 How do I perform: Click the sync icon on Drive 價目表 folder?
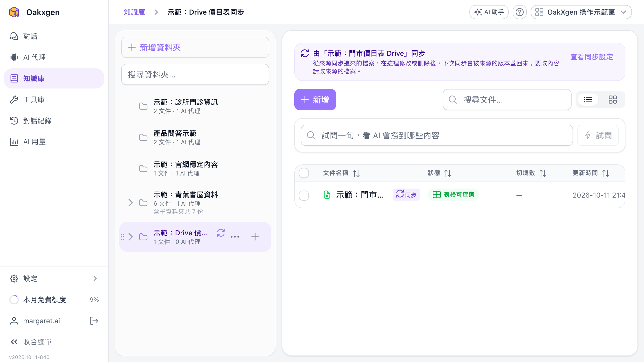221,233
